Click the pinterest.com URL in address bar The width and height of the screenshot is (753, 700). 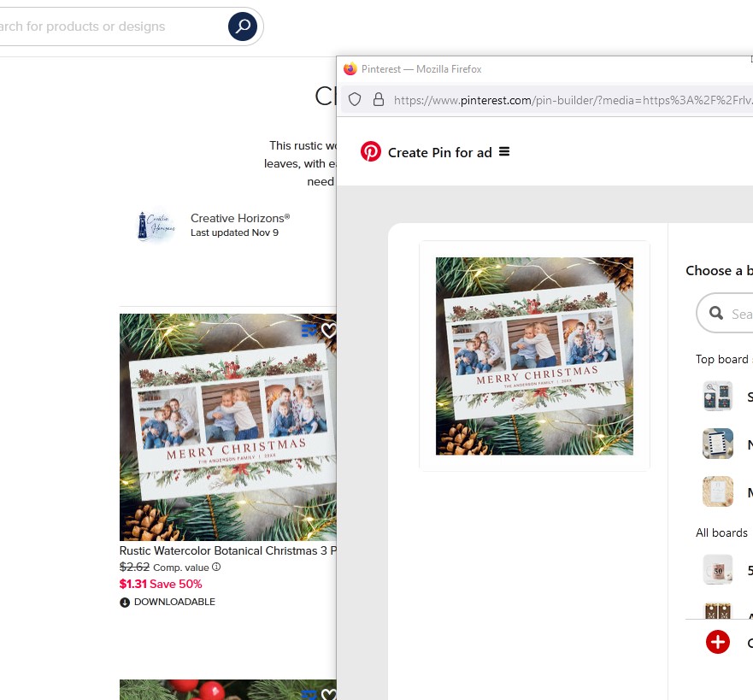coord(572,100)
